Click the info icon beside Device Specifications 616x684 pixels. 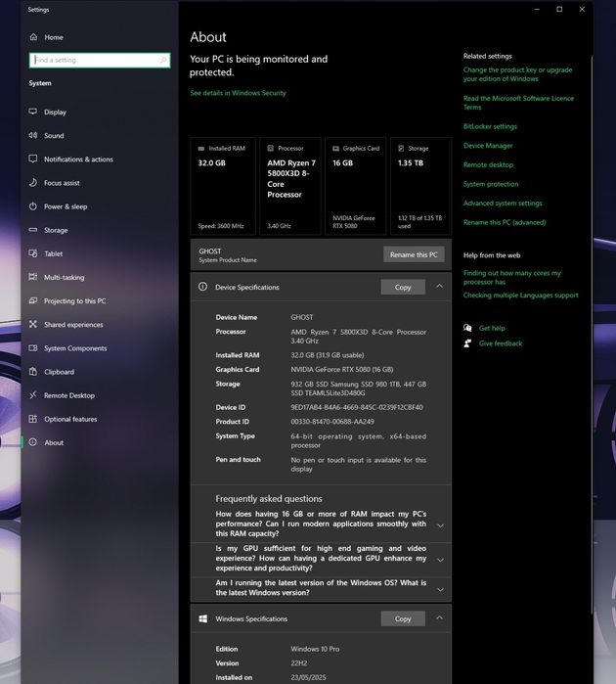click(203, 287)
